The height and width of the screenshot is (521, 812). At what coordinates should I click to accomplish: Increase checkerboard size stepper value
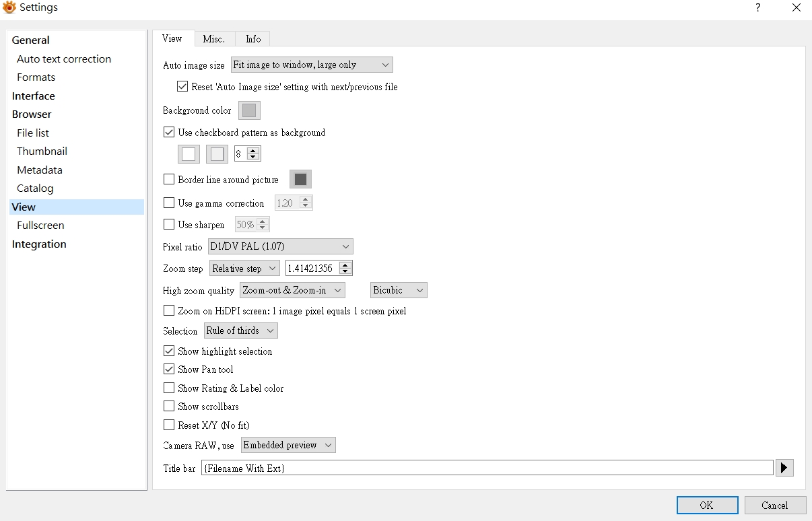[253, 151]
